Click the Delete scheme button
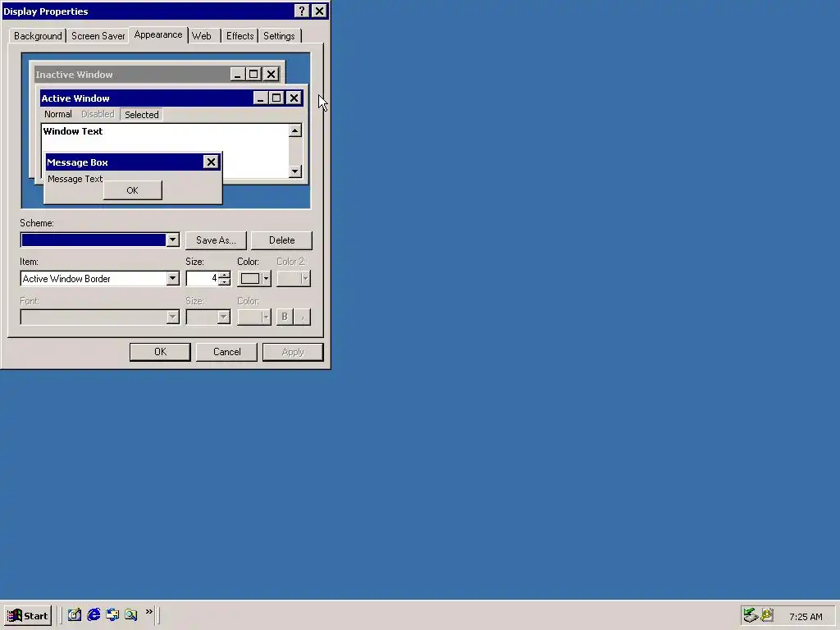Image resolution: width=840 pixels, height=630 pixels. point(282,240)
